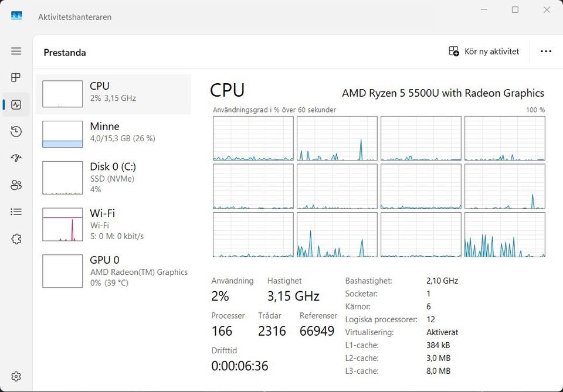Open the Details list icon
Image resolution: width=563 pixels, height=392 pixels.
coord(16,212)
